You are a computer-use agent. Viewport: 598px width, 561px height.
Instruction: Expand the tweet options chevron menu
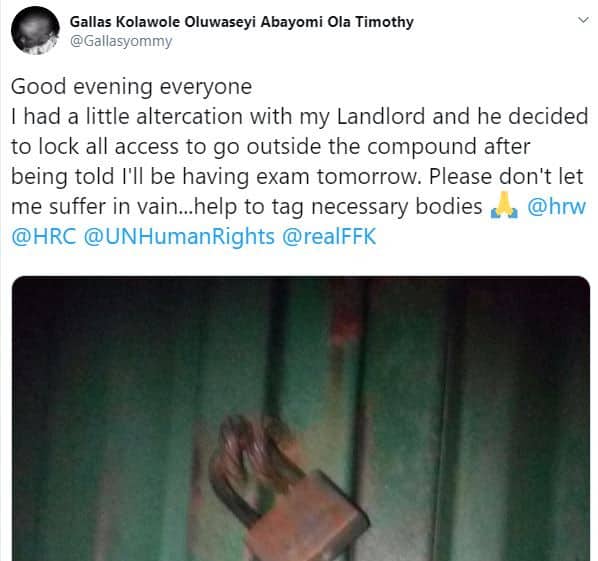[583, 20]
